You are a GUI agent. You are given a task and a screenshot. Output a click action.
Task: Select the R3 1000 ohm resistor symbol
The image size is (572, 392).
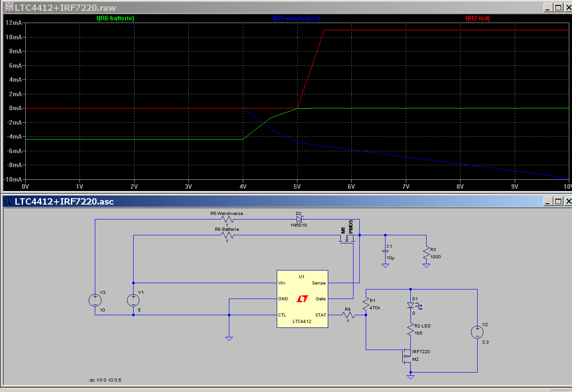coord(426,253)
